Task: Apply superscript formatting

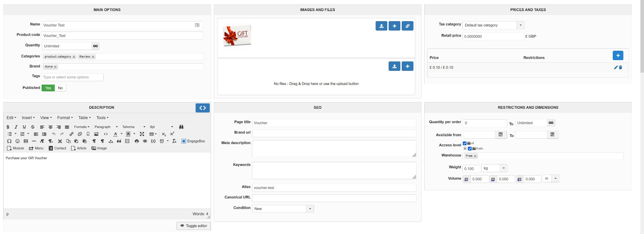Action: 172,134
